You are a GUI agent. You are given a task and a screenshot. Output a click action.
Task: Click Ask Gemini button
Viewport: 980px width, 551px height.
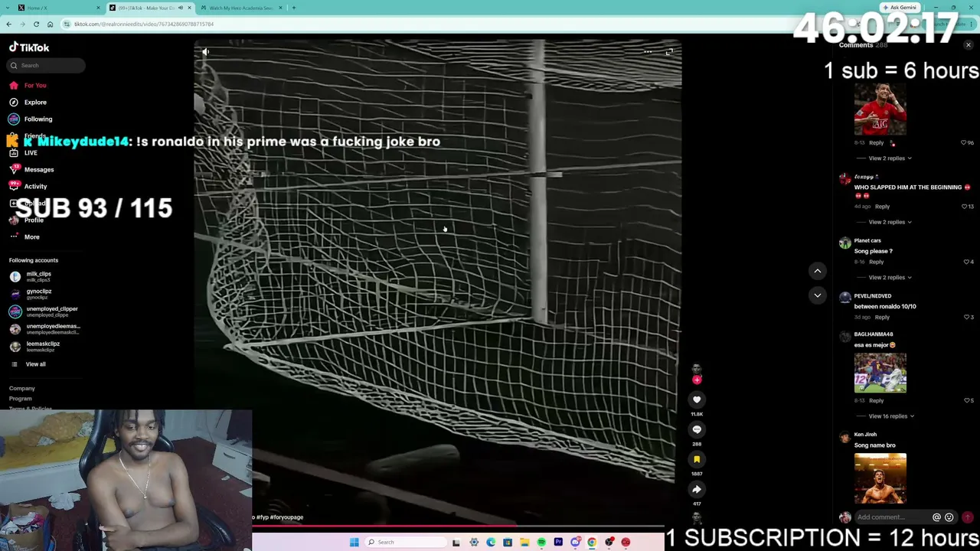(x=900, y=8)
